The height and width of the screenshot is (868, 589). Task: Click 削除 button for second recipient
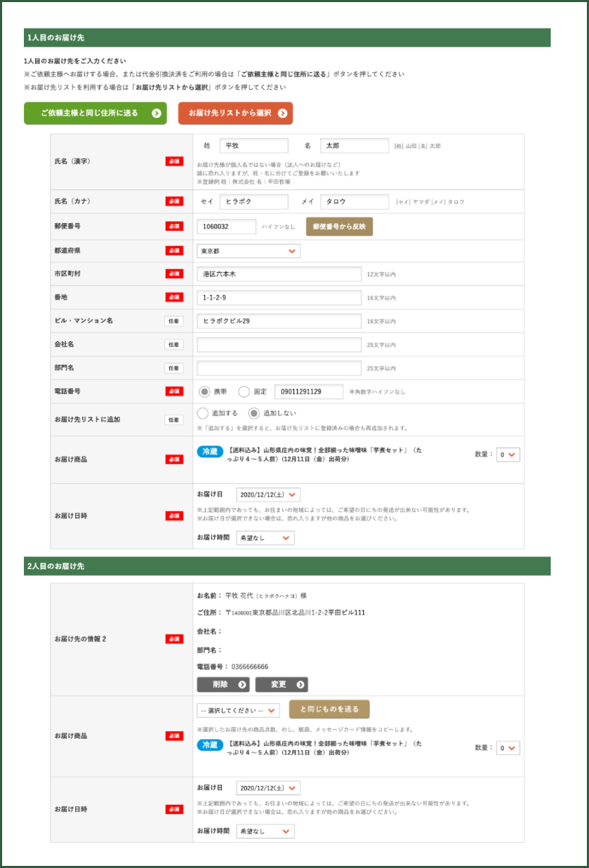click(x=223, y=684)
